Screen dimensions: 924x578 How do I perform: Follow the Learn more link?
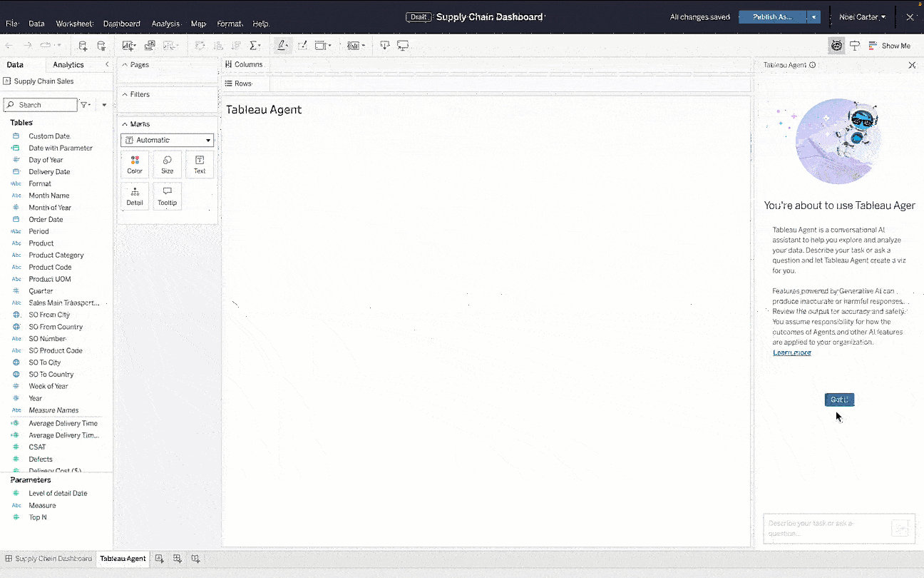pyautogui.click(x=791, y=353)
